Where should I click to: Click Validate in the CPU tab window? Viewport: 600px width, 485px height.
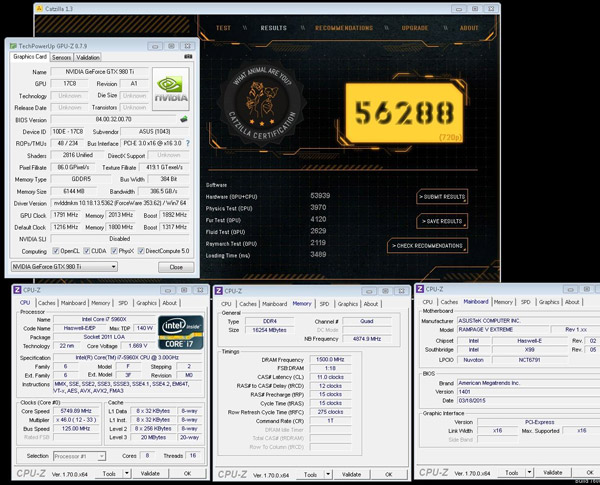click(x=150, y=474)
